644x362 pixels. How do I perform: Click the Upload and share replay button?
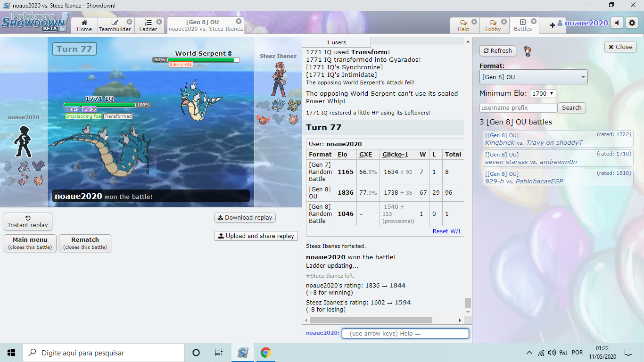[x=256, y=236]
